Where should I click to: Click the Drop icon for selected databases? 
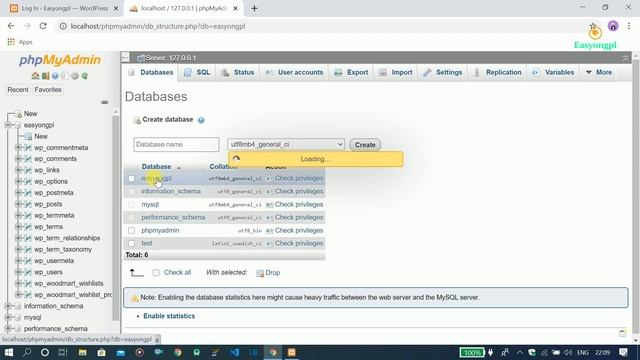[260, 273]
